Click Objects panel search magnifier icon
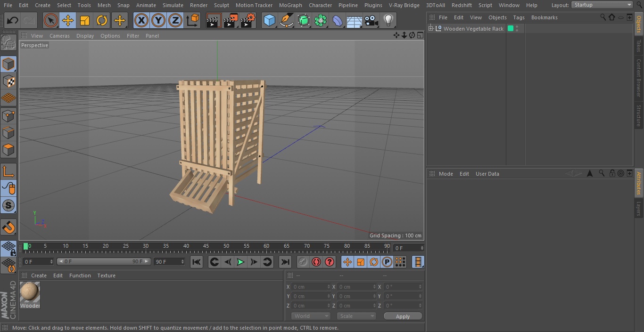The width and height of the screenshot is (644, 332). point(603,17)
